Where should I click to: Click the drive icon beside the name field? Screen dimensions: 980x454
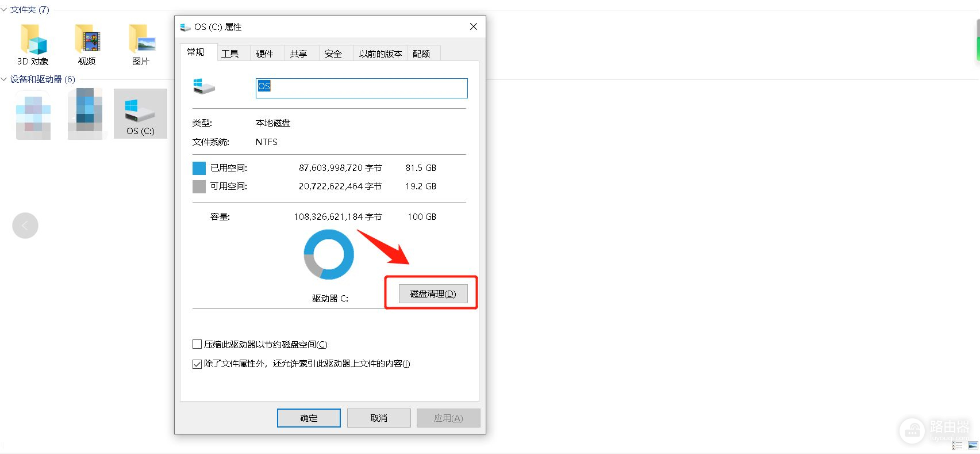204,87
